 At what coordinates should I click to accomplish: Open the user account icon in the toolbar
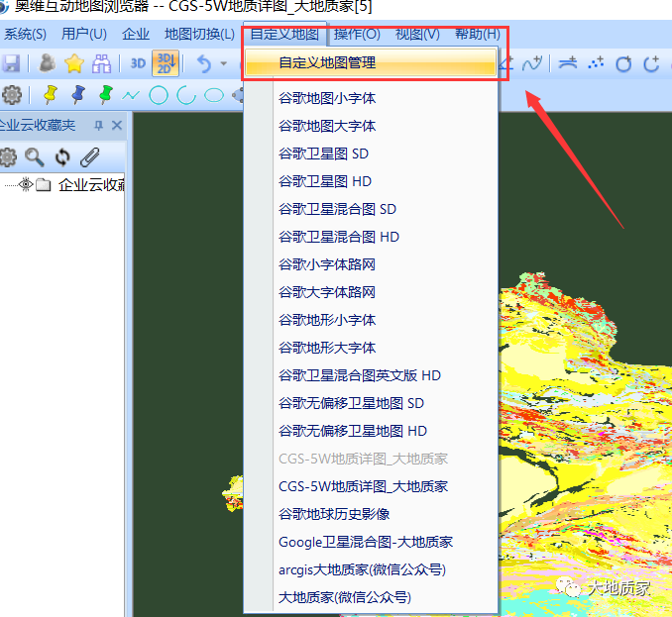[48, 63]
